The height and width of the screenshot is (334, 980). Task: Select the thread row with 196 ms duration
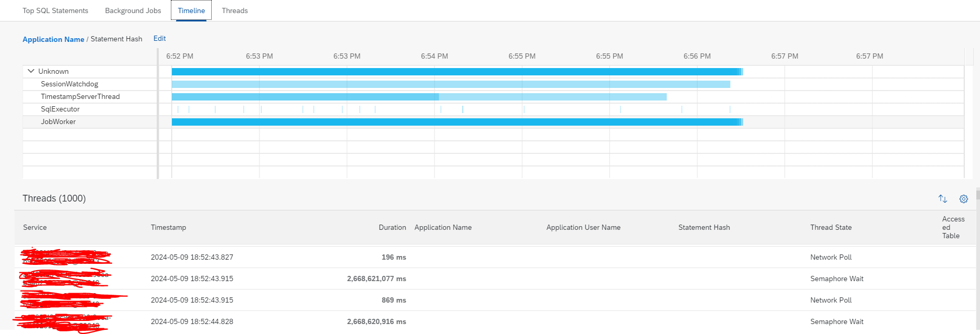495,257
